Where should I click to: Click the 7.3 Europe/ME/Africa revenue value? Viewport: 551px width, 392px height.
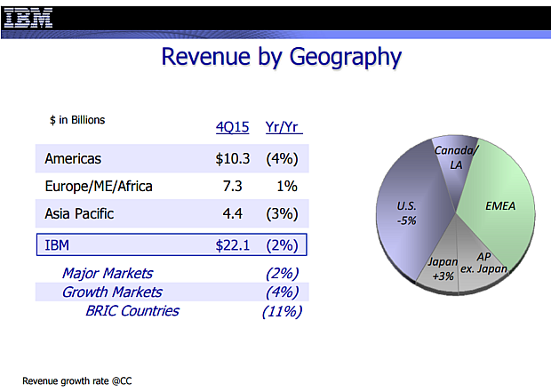[232, 187]
